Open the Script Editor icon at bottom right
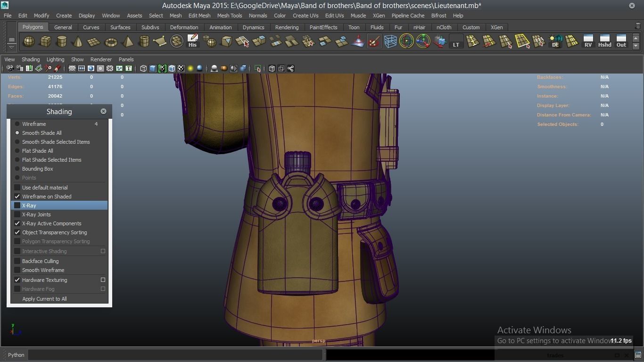This screenshot has height=362, width=644. tap(638, 355)
